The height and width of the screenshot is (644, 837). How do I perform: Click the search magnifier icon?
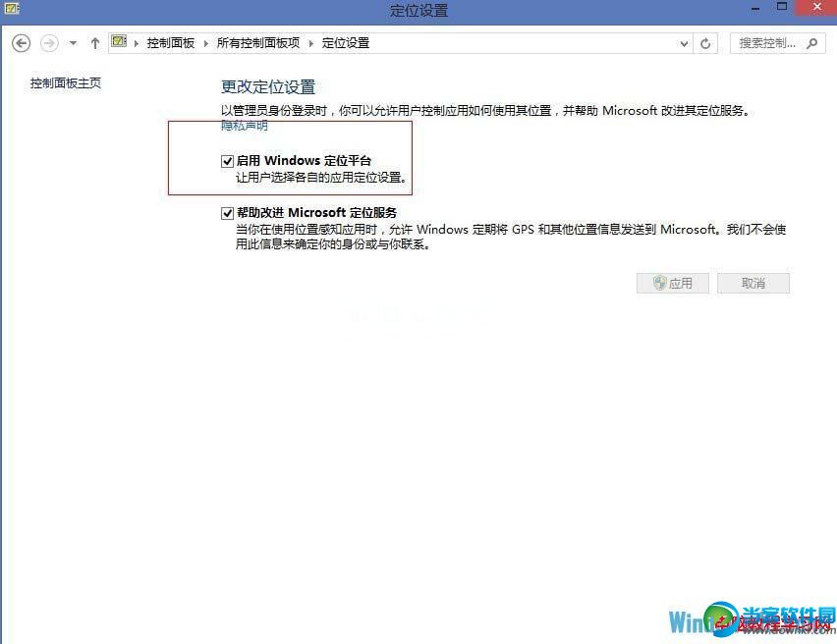[x=811, y=44]
